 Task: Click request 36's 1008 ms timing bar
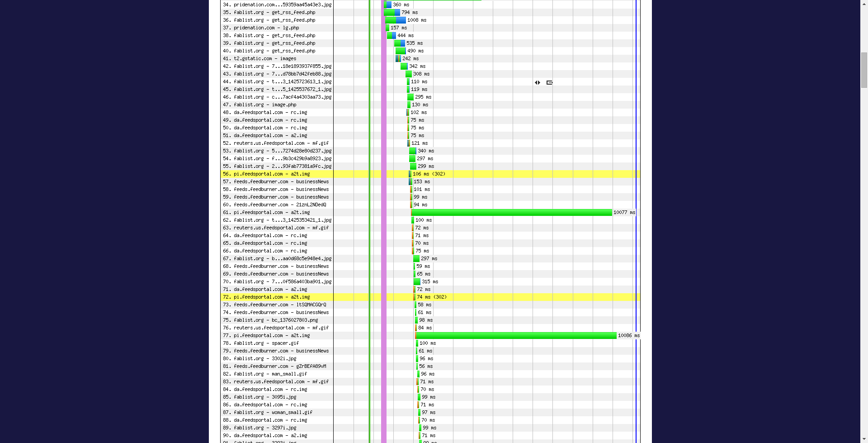[396, 20]
